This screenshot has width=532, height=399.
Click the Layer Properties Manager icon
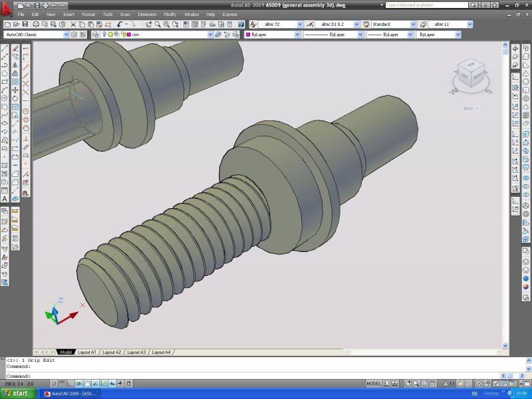(x=95, y=35)
